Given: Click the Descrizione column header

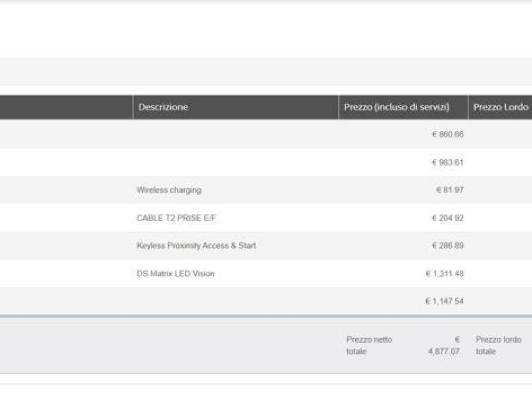Looking at the screenshot, I should click(x=163, y=107).
